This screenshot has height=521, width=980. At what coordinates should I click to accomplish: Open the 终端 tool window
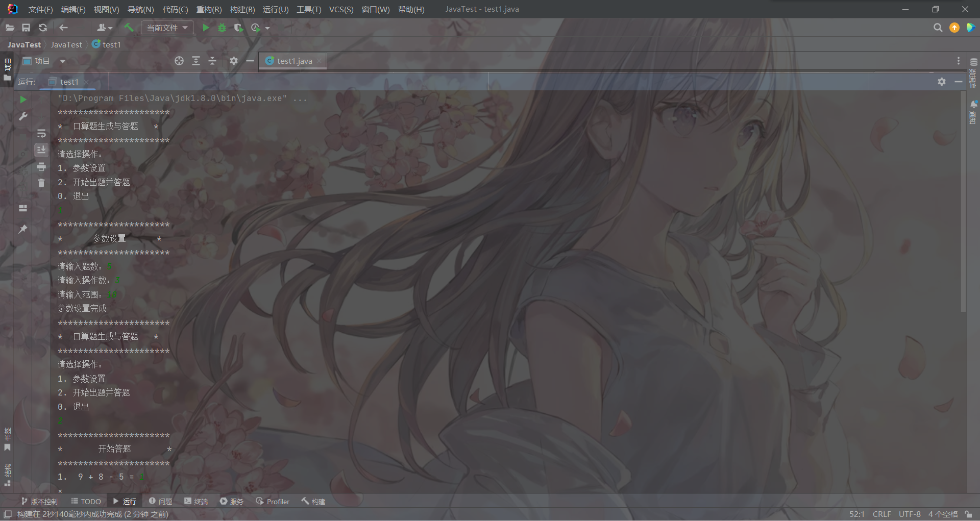(196, 502)
